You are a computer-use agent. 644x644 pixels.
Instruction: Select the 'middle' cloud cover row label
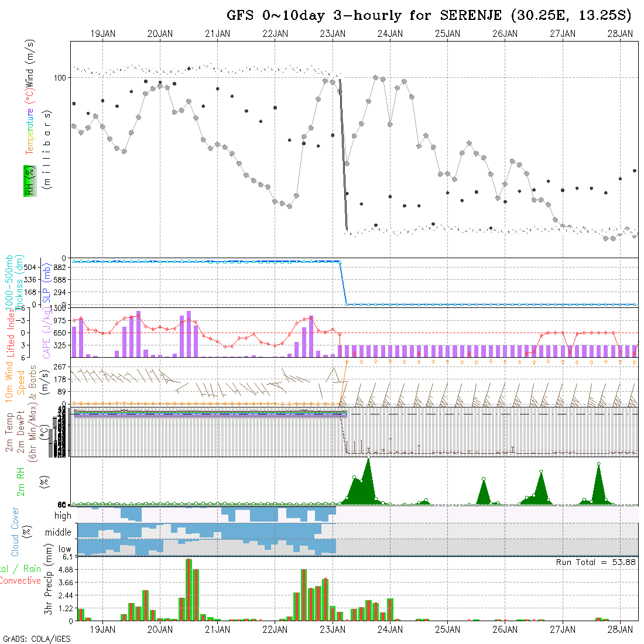59,533
